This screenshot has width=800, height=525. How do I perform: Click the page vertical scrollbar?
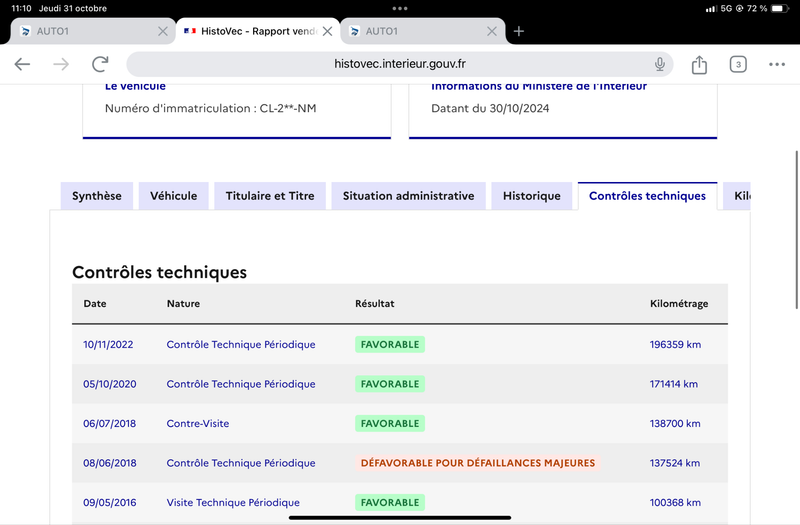[x=796, y=230]
